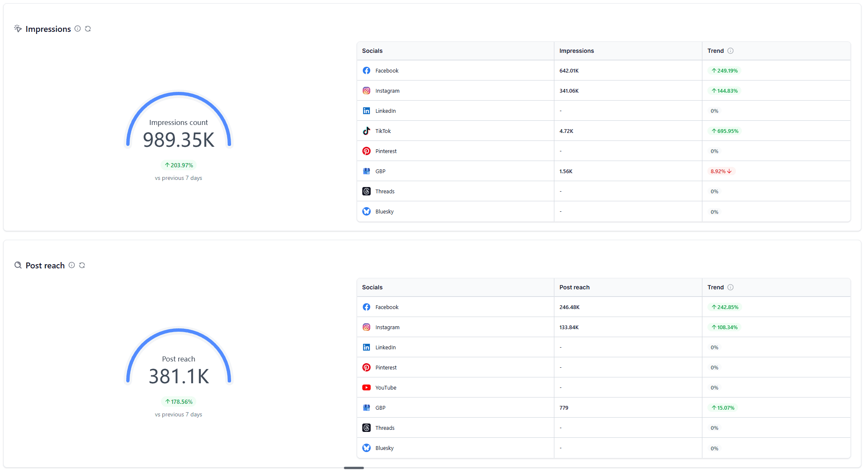
Task: Click the 381.1K post reach value
Action: coord(179,376)
